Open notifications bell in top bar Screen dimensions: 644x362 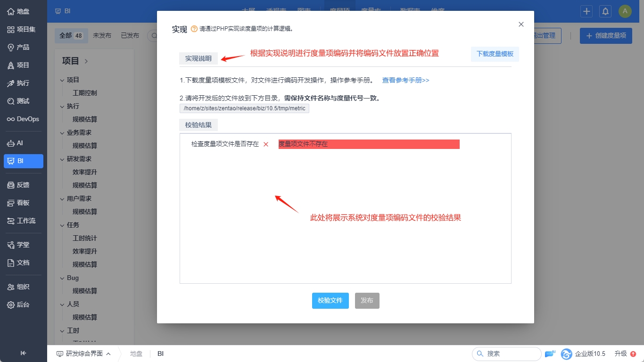(x=605, y=11)
